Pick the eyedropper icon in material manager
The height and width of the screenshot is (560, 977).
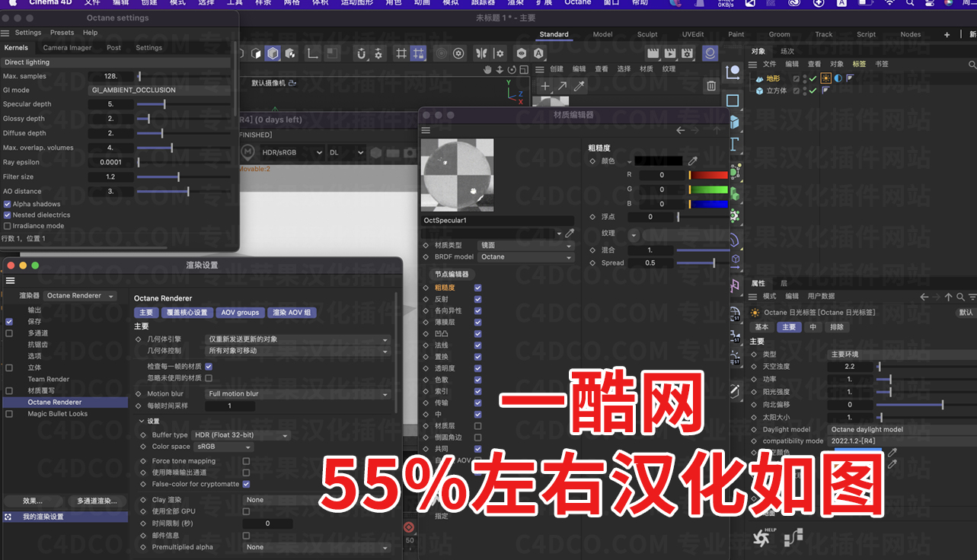coord(579,86)
